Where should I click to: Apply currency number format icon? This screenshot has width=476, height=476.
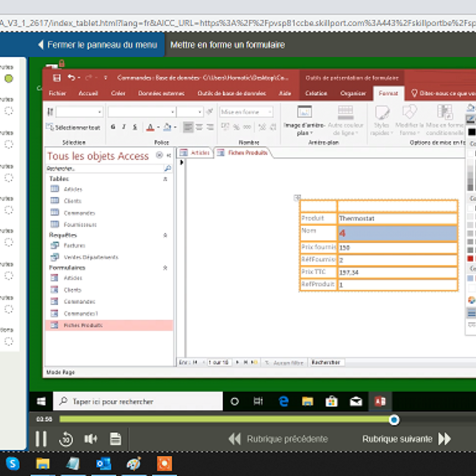pyautogui.click(x=225, y=127)
